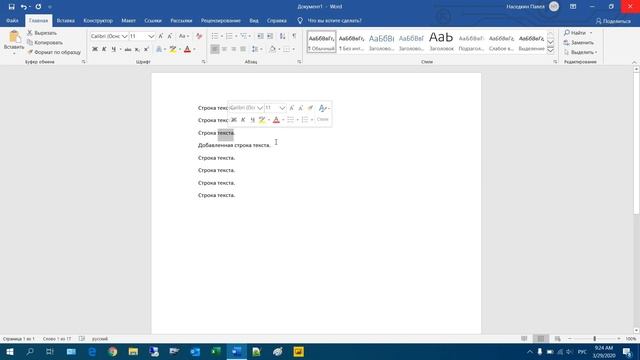Click Copy (Копировать) in the clipboard group
640x360 pixels.
pyautogui.click(x=44, y=42)
